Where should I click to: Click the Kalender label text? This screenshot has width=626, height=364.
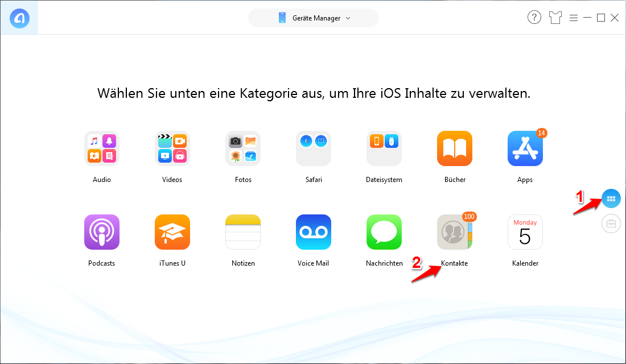coord(525,263)
